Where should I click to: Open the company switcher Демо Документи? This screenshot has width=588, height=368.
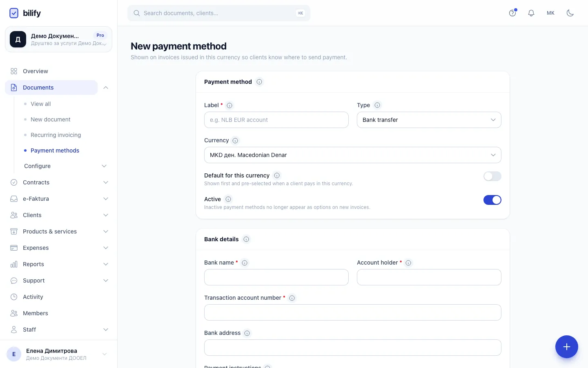(59, 39)
